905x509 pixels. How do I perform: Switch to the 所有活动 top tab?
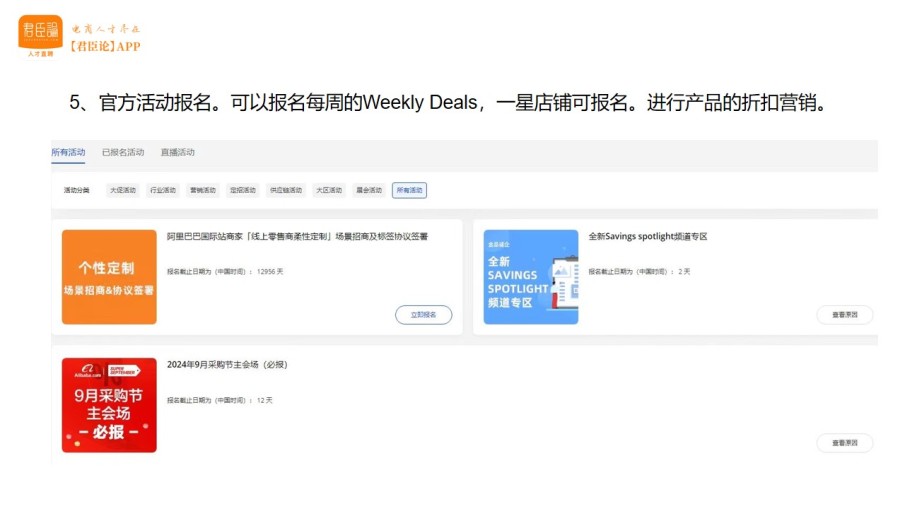pos(68,152)
